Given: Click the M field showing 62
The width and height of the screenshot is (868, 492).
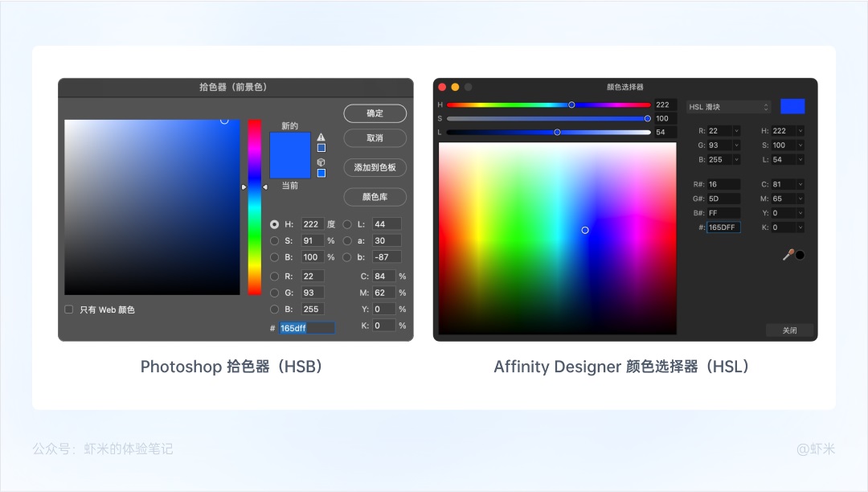Looking at the screenshot, I should [x=384, y=293].
